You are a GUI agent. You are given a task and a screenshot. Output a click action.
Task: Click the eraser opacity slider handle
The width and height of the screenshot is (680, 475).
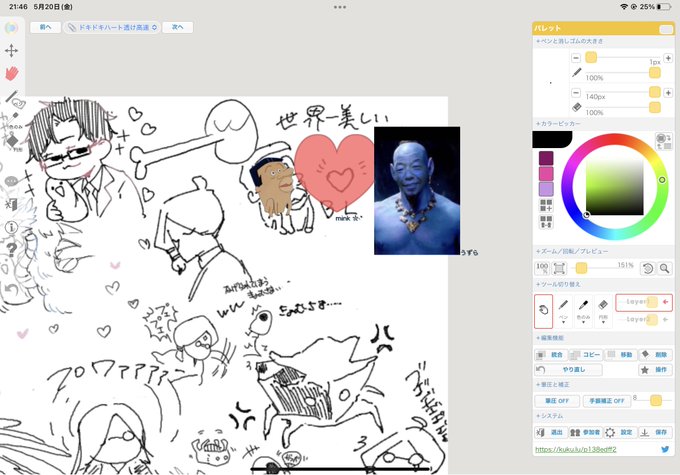pos(654,108)
